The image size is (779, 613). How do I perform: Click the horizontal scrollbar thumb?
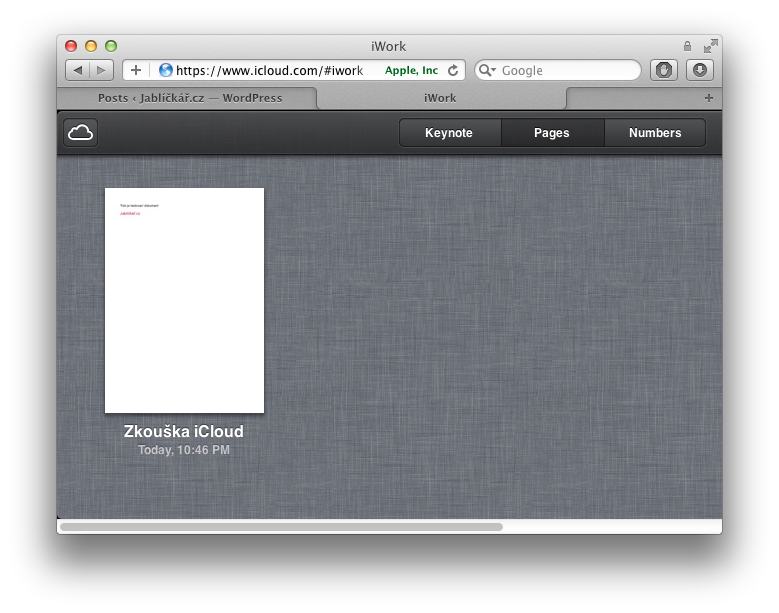(281, 527)
